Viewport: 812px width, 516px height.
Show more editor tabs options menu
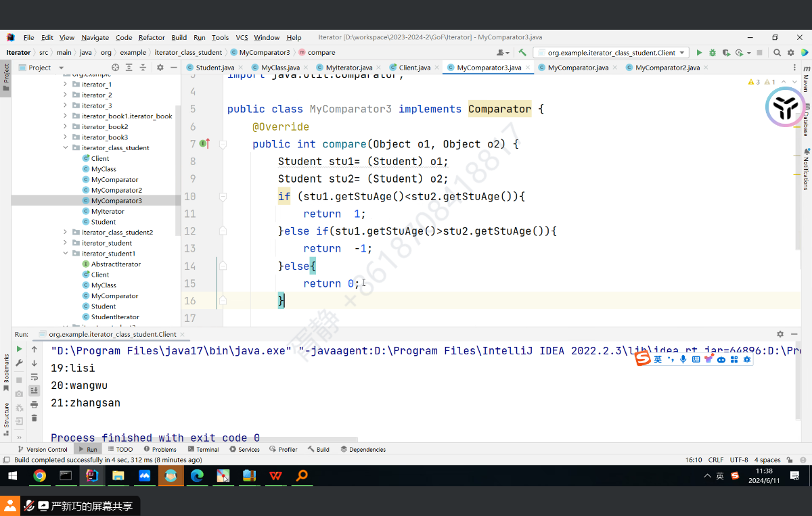pos(793,67)
